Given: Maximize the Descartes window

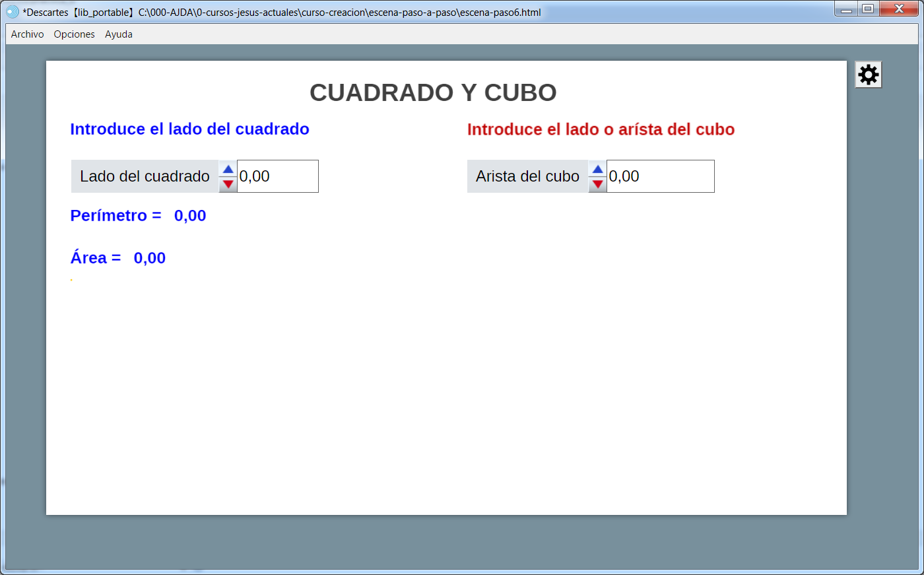Looking at the screenshot, I should tap(868, 9).
